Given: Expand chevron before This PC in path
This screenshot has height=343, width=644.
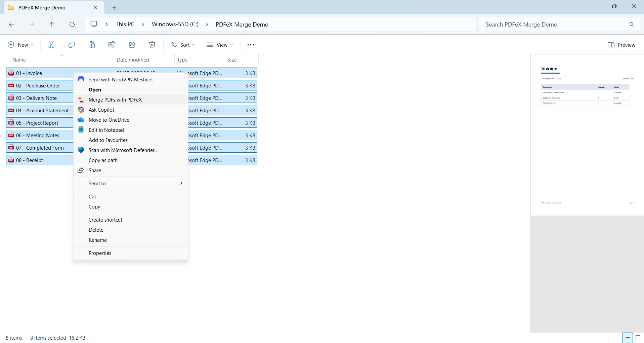Looking at the screenshot, I should click(x=107, y=24).
